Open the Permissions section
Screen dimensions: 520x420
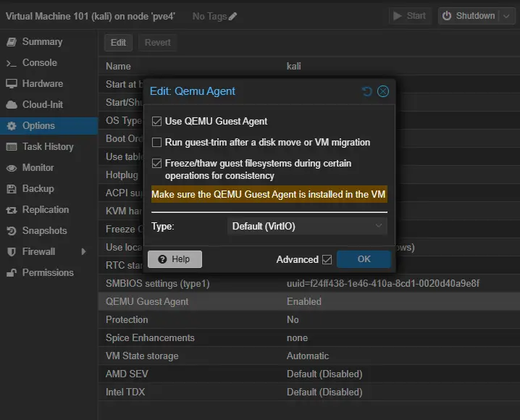(x=49, y=272)
